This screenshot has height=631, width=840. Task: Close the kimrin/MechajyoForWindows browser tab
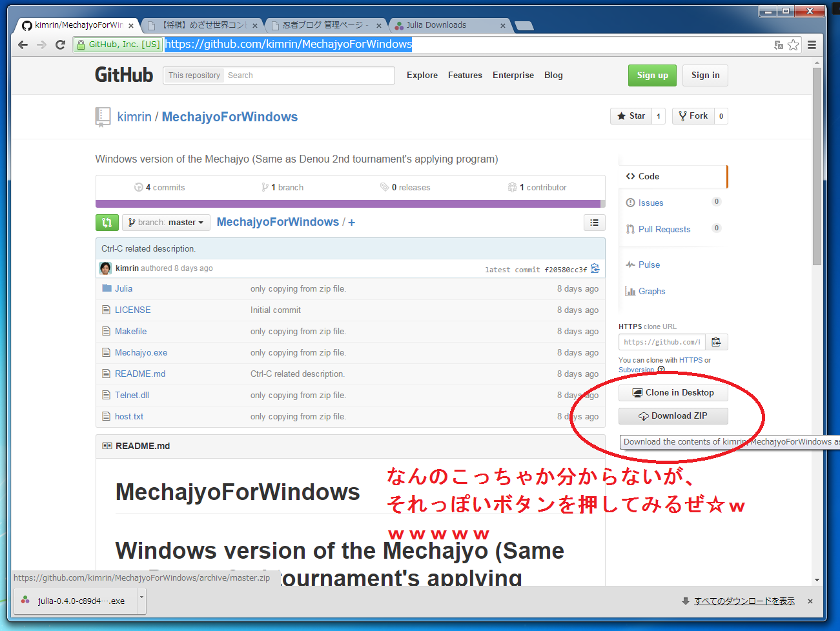click(x=131, y=26)
